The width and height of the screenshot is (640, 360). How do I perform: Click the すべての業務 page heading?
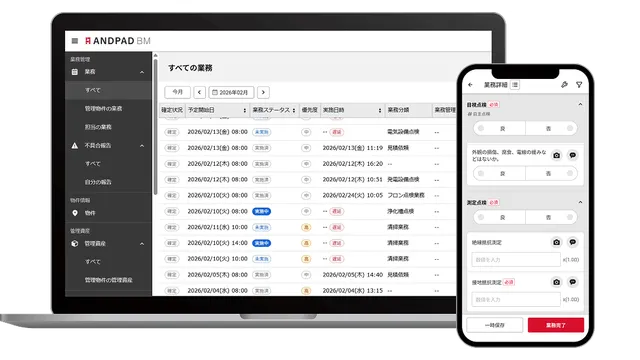(x=190, y=68)
